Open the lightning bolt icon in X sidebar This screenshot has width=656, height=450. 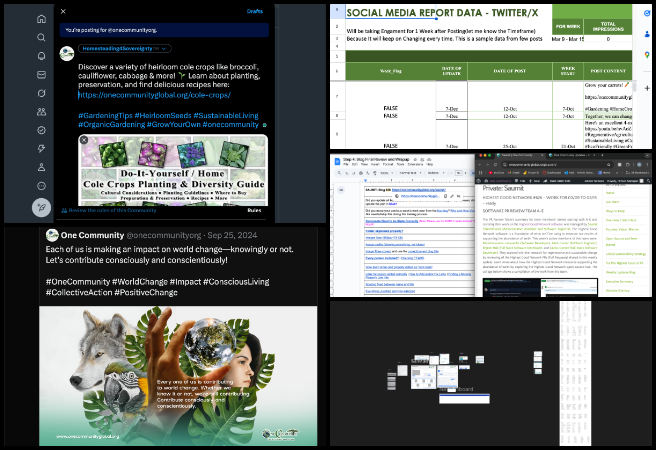41,148
